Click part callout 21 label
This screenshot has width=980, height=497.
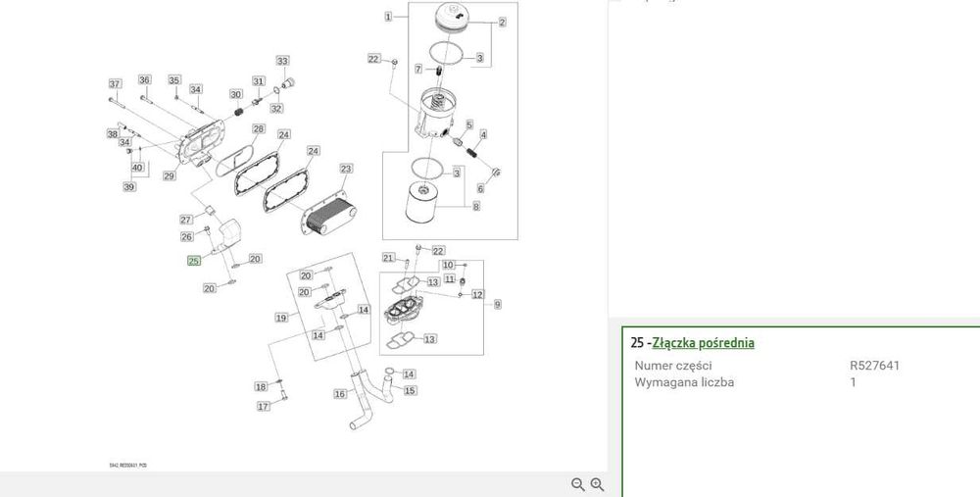click(388, 258)
